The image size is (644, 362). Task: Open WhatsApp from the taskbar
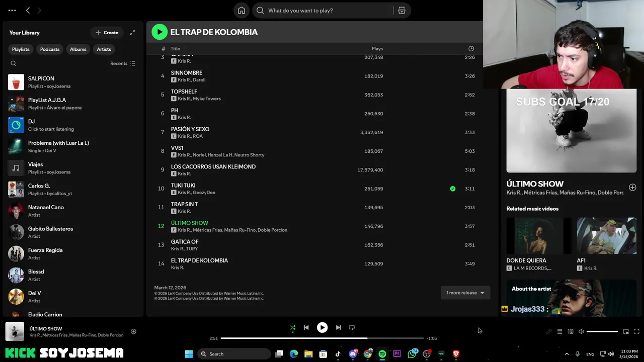(412, 354)
